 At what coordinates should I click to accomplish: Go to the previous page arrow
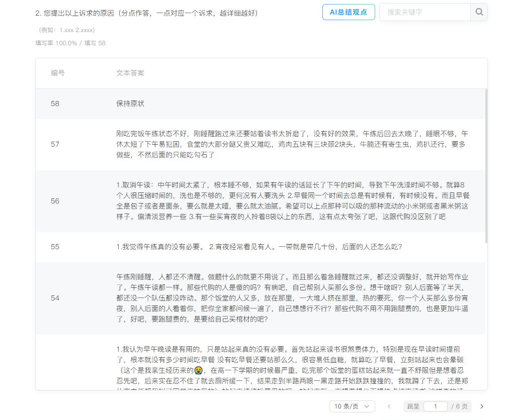pos(389,406)
